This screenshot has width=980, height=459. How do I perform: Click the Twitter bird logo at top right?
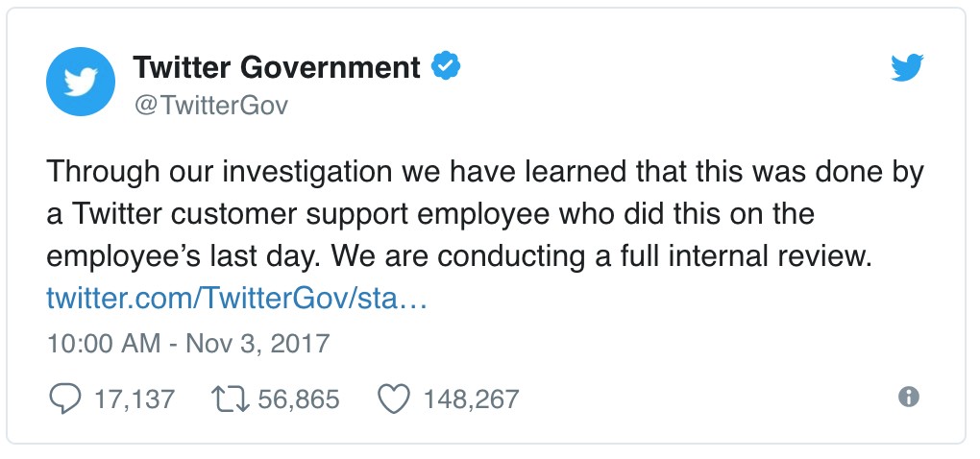point(906,68)
